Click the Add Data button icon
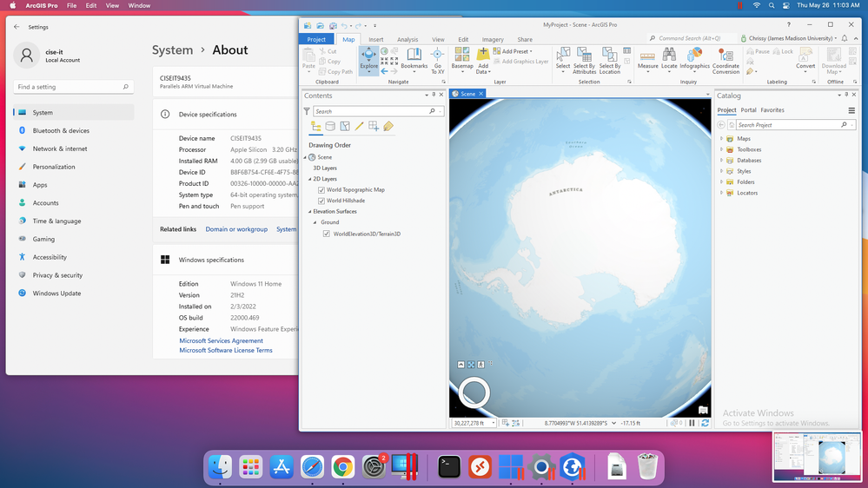 [483, 54]
